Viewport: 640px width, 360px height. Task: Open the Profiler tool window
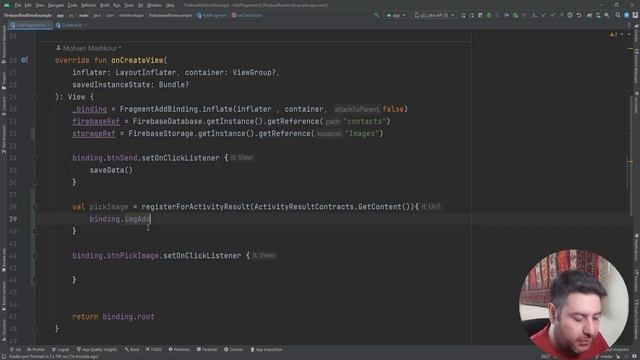36,350
